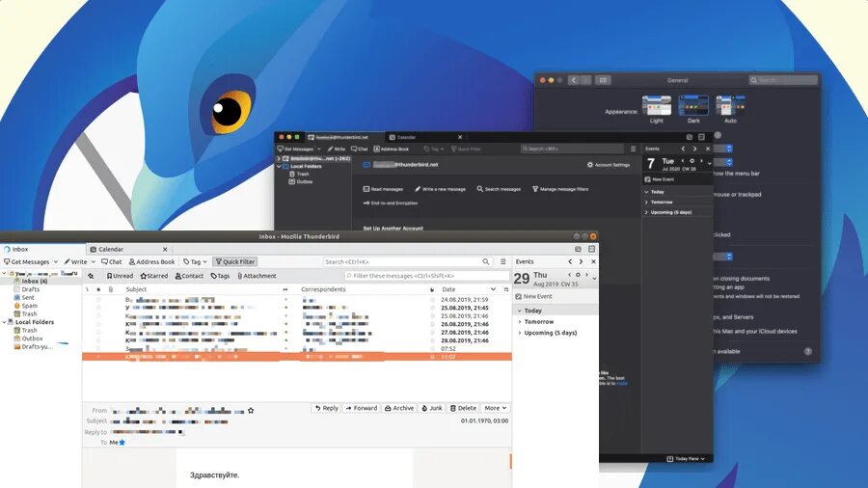Open hamburger app menu in light window
The height and width of the screenshot is (488, 868).
tap(502, 261)
